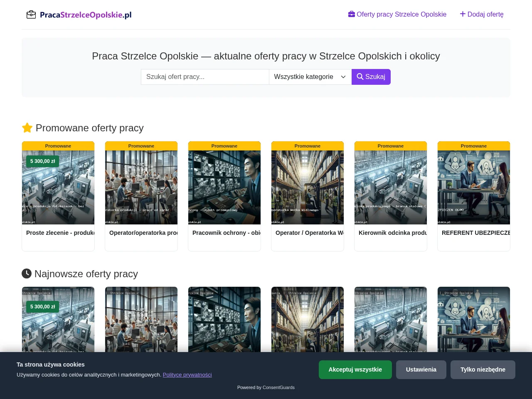
Task: Click the Pracownik ochrony - obiekt title
Action: pyautogui.click(x=227, y=233)
